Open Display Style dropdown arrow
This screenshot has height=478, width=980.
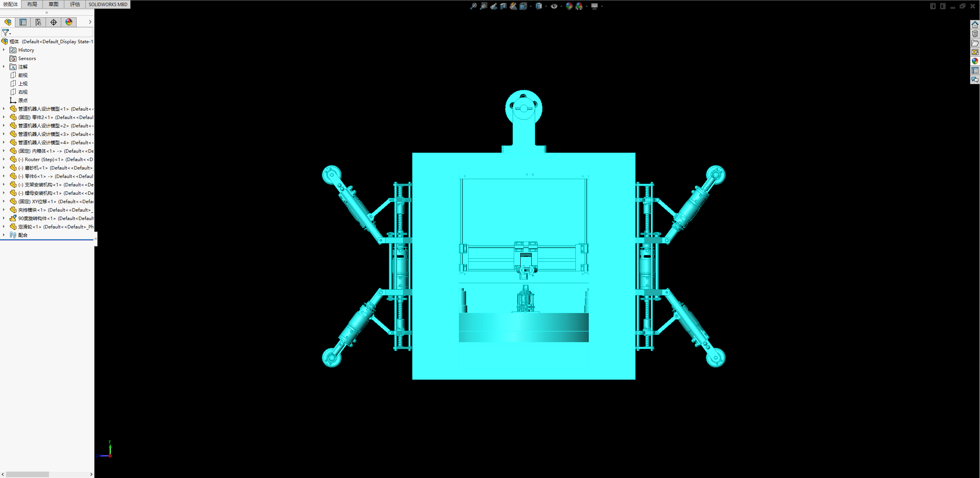tap(546, 7)
